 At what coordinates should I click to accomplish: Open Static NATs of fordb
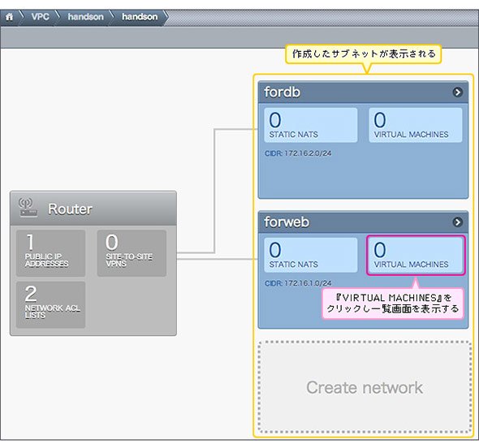tap(311, 125)
